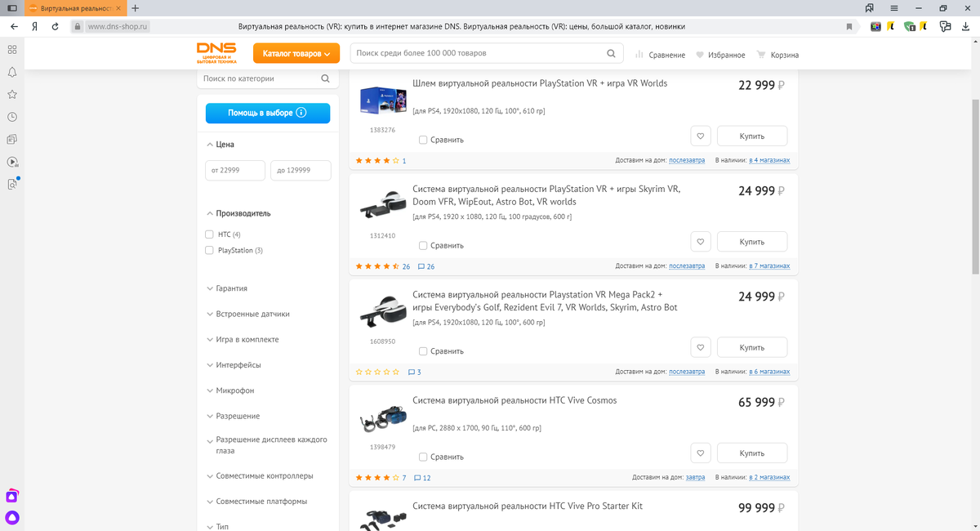
Task: Add the Skyrim VR bundle to favorites
Action: click(701, 242)
